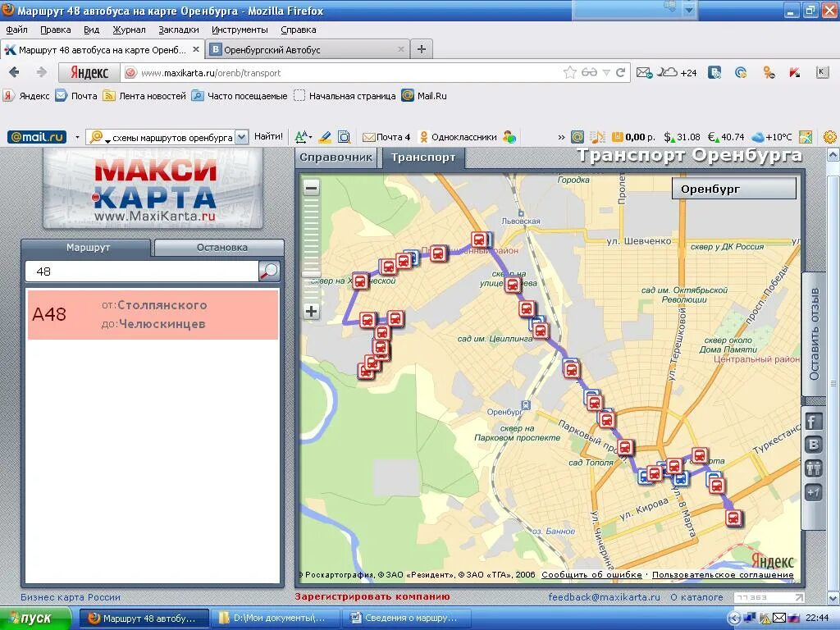Select the A48 route result

click(153, 314)
